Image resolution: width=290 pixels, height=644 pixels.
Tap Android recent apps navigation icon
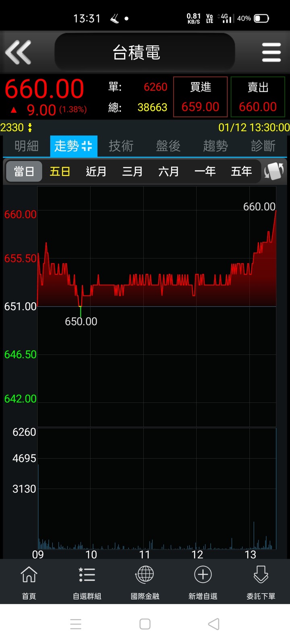pos(76,624)
